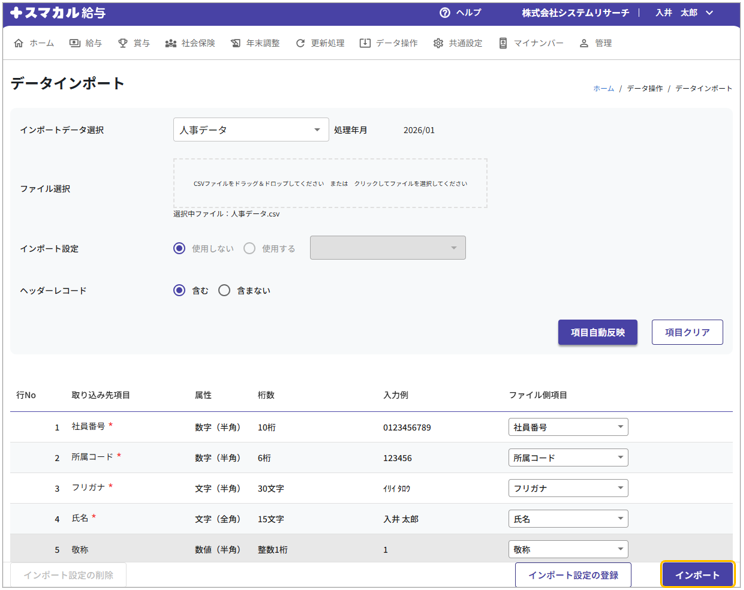Select the 含まない header record option
The image size is (744, 590).
(224, 290)
